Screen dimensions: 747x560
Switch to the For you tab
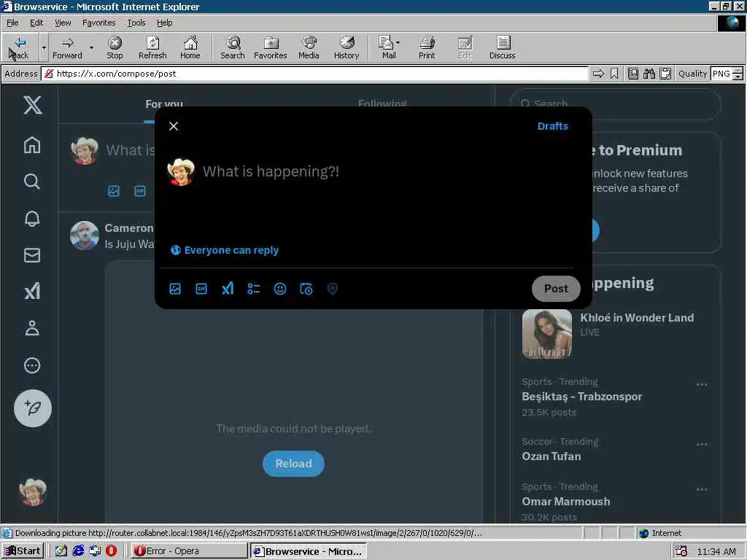coord(164,104)
